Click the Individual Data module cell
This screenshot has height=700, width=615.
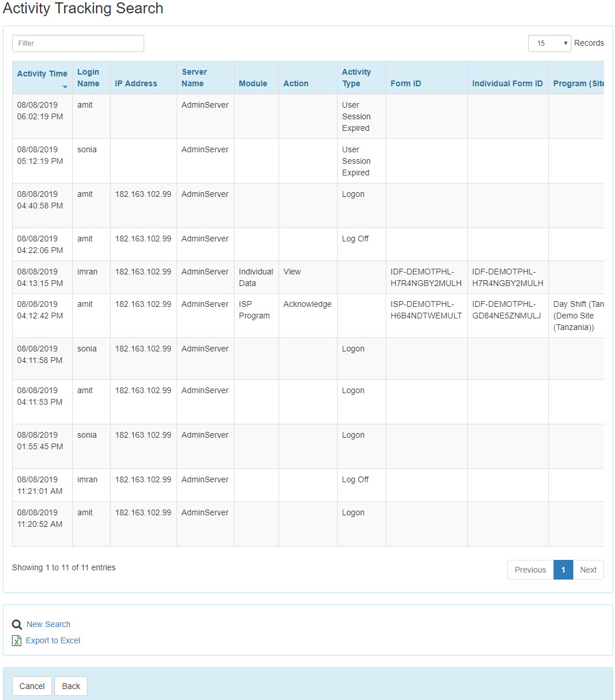257,277
